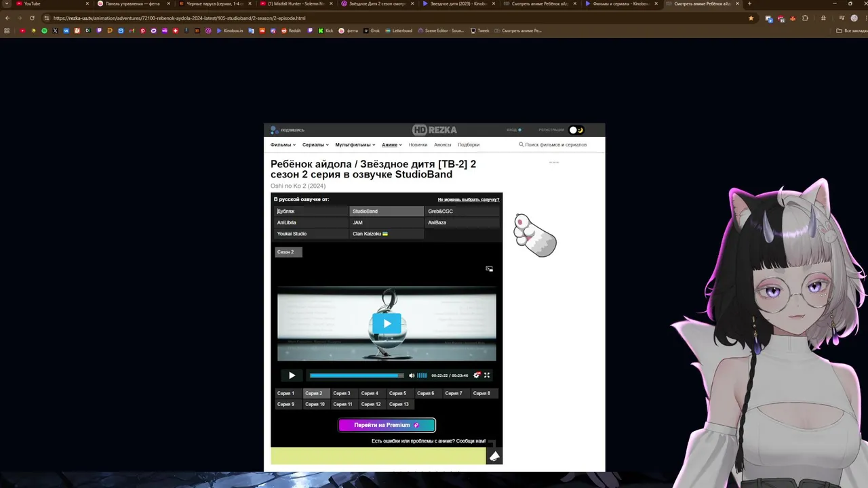Open the Kick bookmark

[x=326, y=30]
